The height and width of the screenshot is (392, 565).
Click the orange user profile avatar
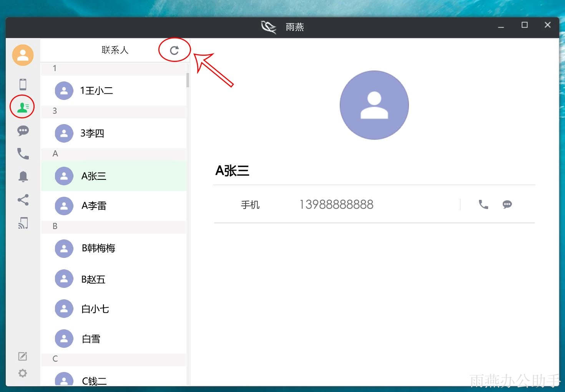click(x=23, y=55)
